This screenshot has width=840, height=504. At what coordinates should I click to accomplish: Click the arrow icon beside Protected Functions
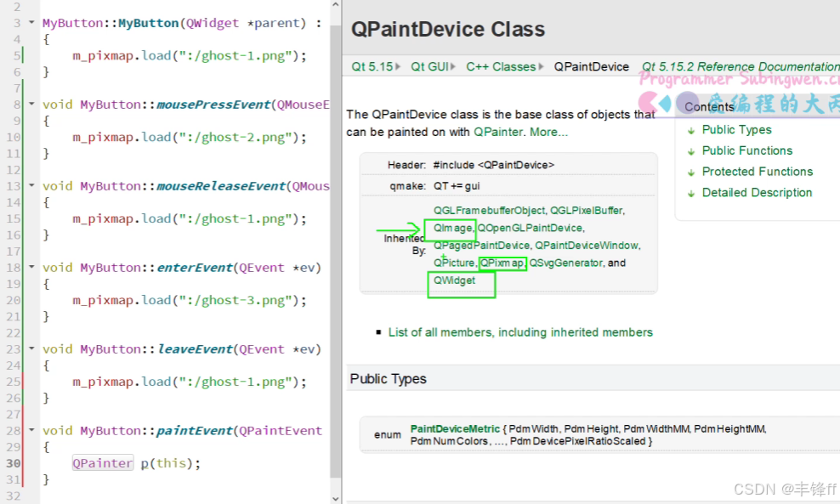[x=691, y=173]
